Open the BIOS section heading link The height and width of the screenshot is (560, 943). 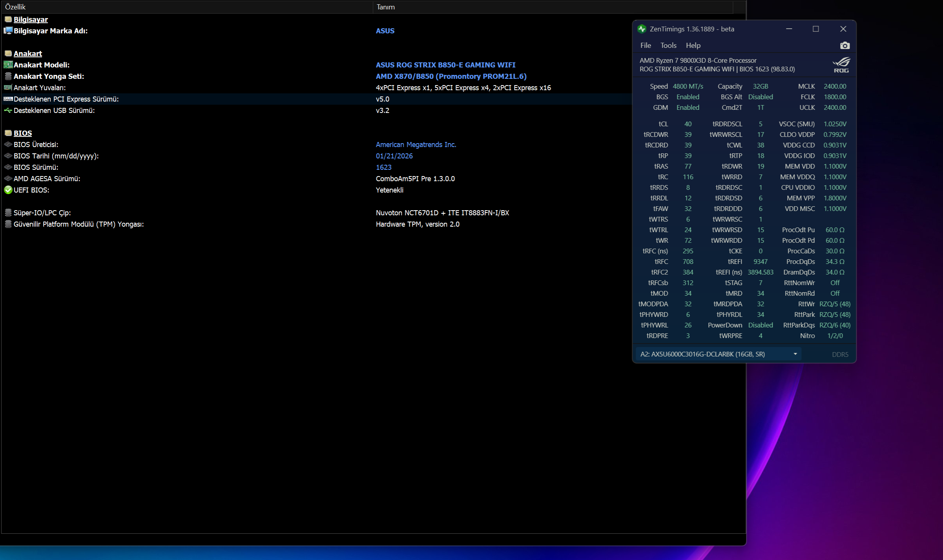point(23,133)
